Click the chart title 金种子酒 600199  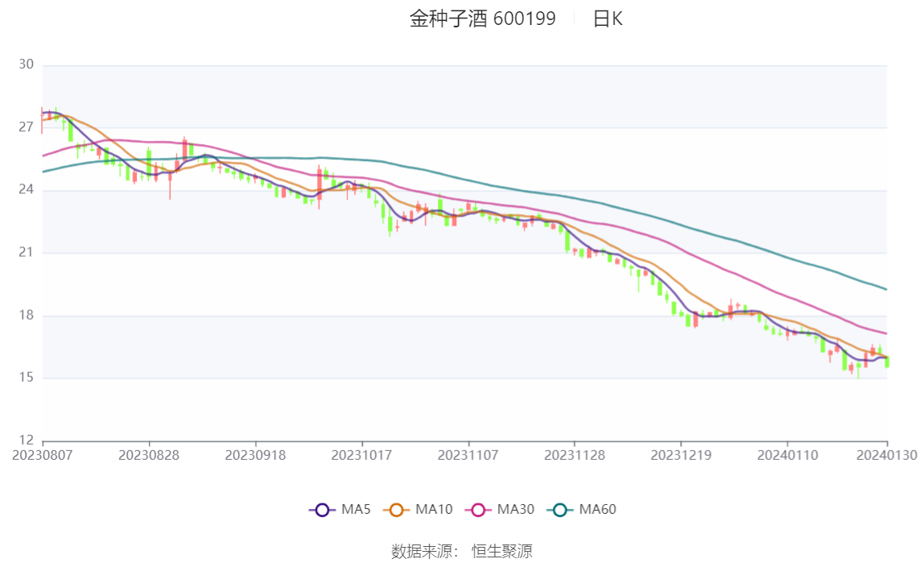tap(482, 19)
